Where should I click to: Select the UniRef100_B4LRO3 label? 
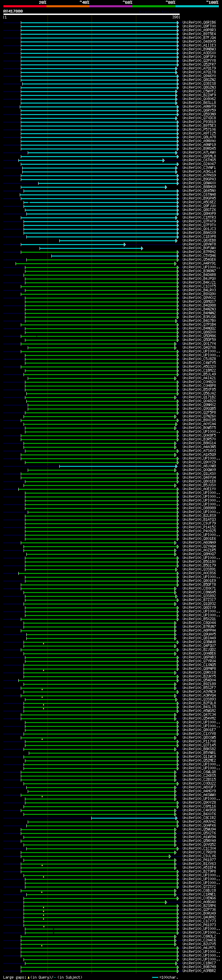pyautogui.click(x=199, y=290)
